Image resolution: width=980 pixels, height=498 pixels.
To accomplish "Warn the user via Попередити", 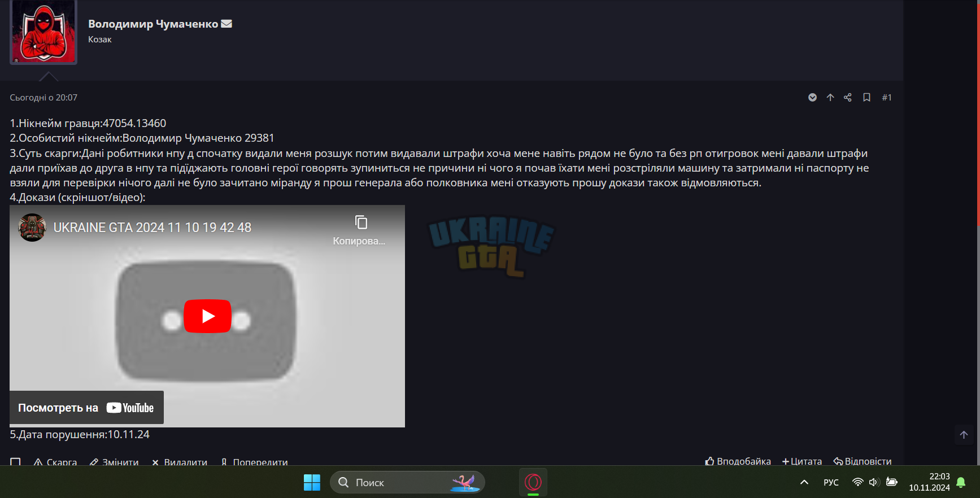I will click(254, 462).
